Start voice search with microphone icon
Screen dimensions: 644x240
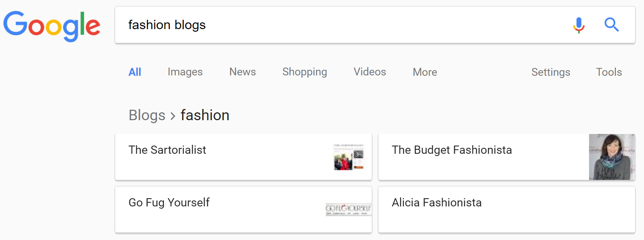click(x=579, y=25)
